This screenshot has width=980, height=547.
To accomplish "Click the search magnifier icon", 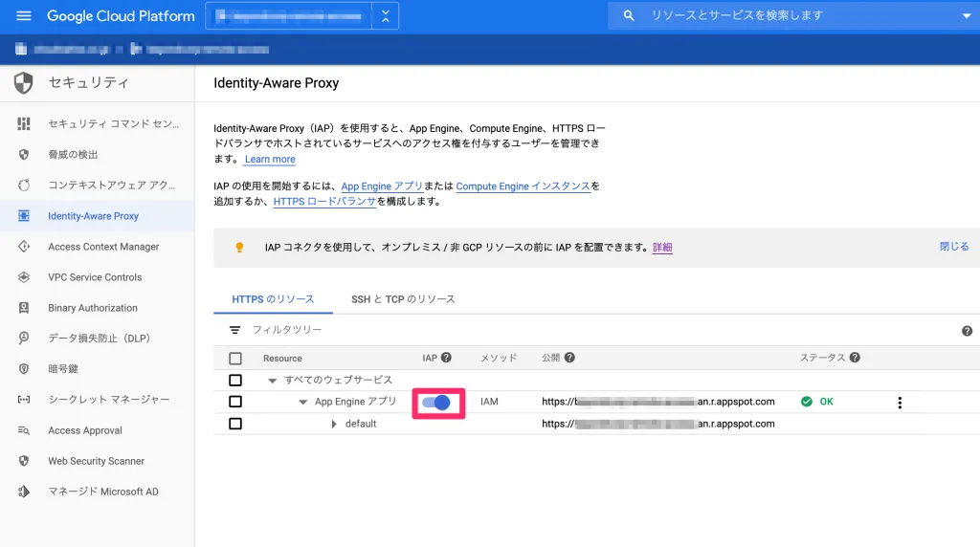I will (x=629, y=15).
